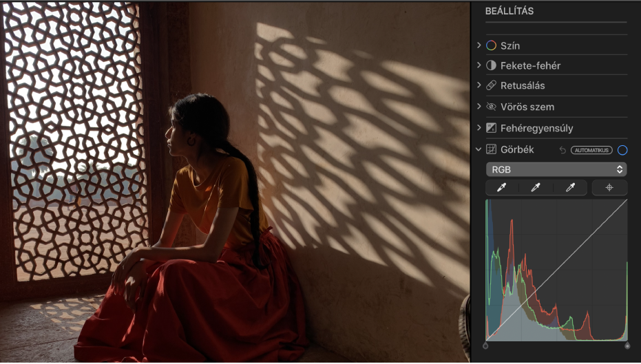Open the RGB channel dropdown
Screen dimensions: 641x364
click(x=556, y=169)
